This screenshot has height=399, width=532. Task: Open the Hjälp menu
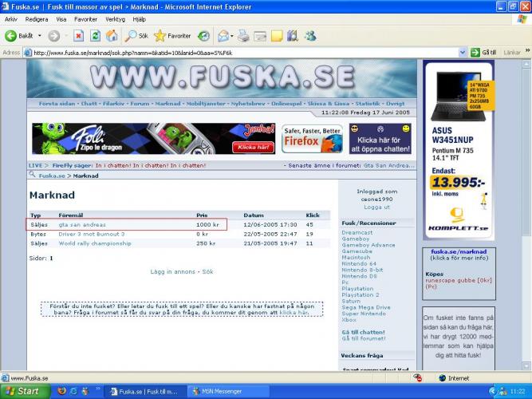(139, 19)
